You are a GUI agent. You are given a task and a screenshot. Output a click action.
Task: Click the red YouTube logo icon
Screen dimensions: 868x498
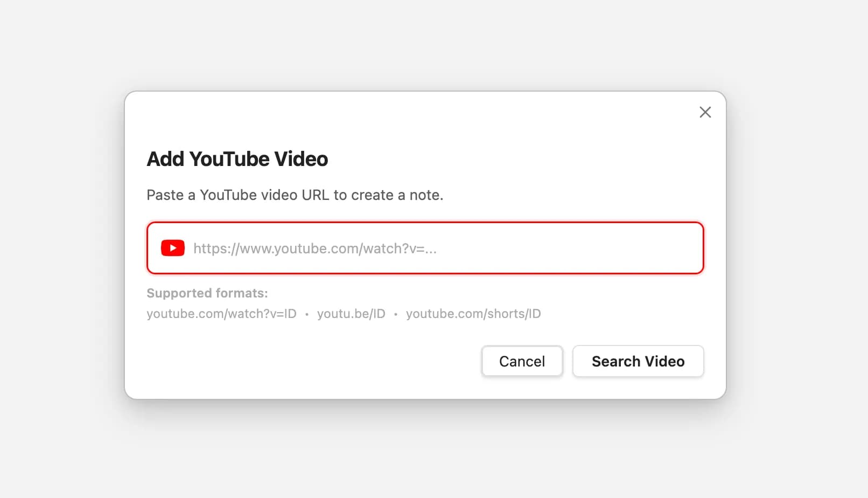173,248
